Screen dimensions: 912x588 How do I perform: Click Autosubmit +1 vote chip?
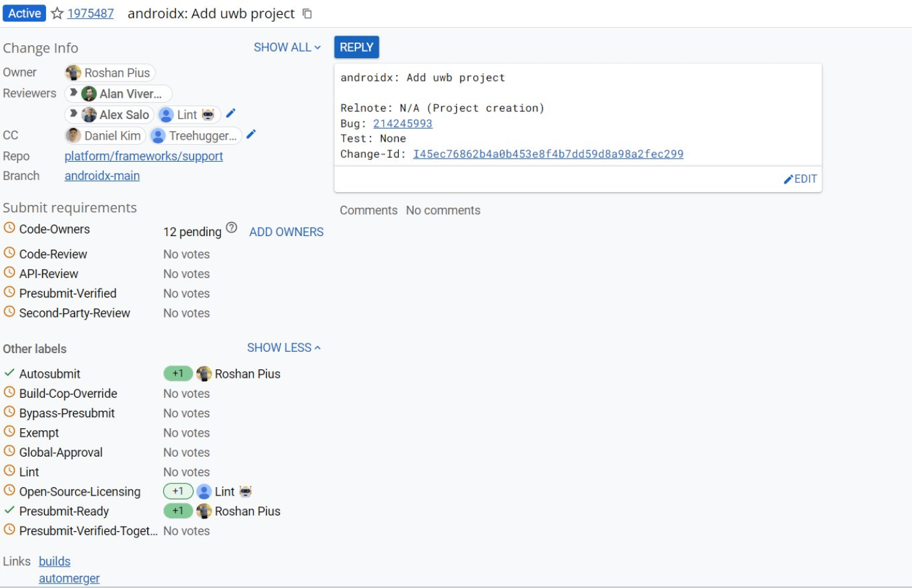click(x=178, y=373)
